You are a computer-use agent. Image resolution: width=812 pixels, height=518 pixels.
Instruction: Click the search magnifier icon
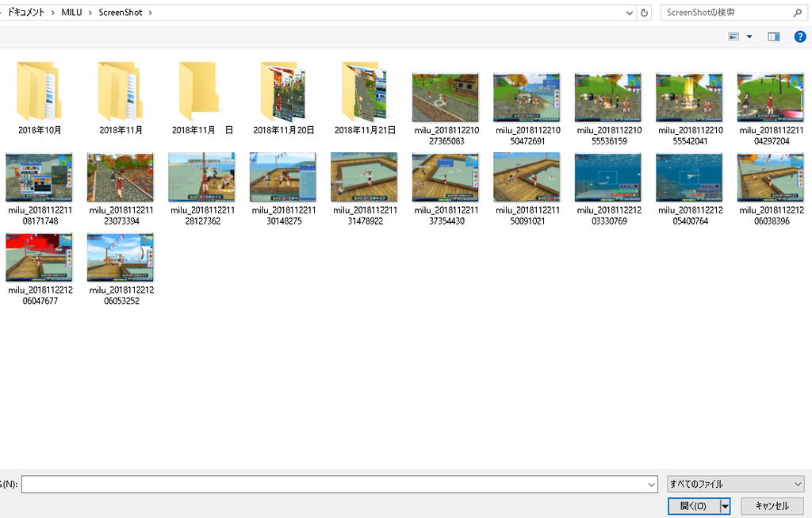[797, 13]
